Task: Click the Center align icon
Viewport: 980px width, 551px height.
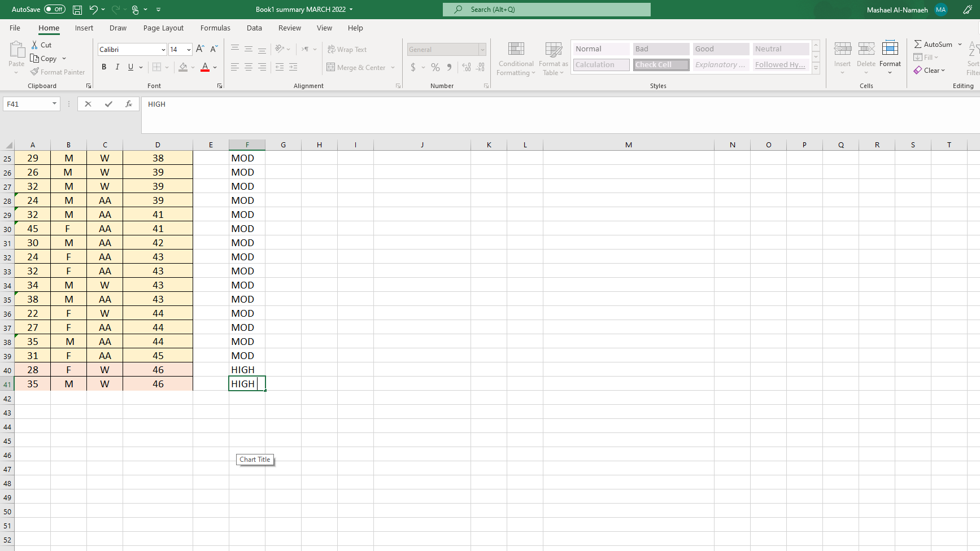Action: point(249,67)
